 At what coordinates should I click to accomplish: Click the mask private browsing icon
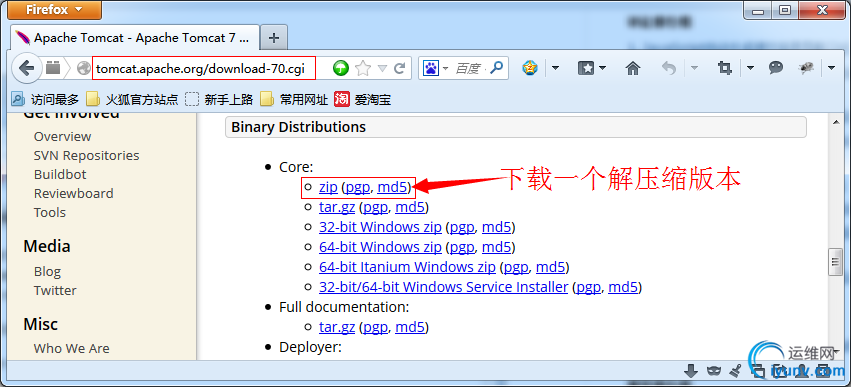tap(714, 372)
